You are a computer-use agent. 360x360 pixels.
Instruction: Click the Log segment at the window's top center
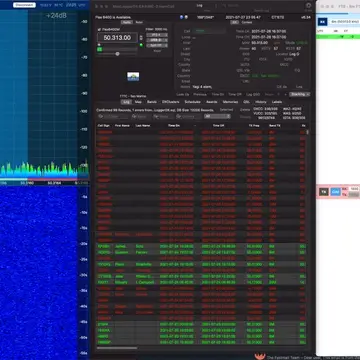tap(199, 5)
